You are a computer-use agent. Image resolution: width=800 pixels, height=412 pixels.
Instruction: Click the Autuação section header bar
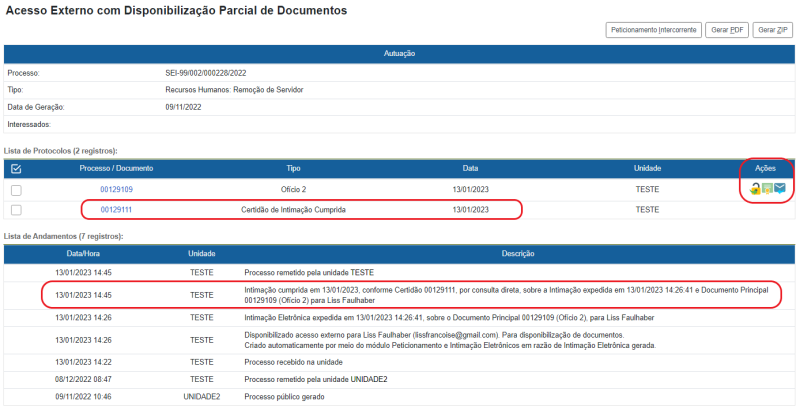point(399,53)
